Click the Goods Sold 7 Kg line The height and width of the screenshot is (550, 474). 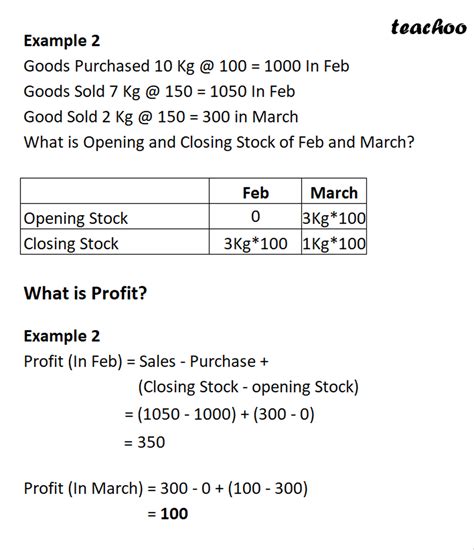[x=159, y=92]
